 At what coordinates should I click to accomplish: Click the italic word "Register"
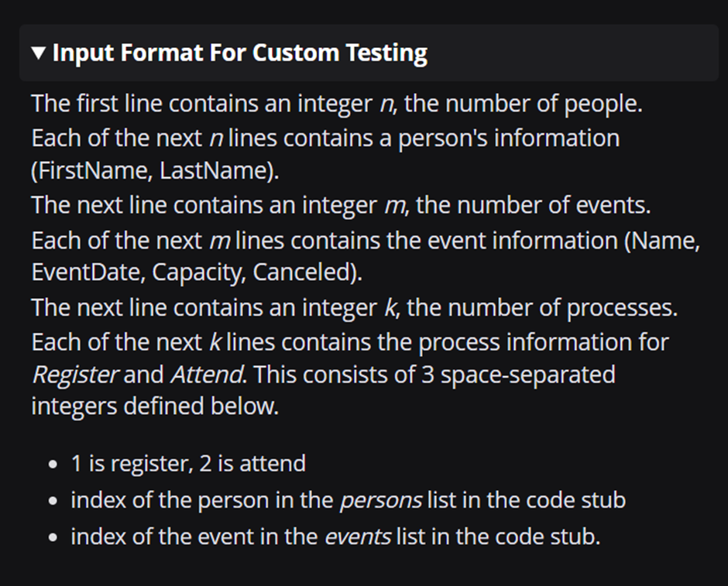(x=74, y=375)
